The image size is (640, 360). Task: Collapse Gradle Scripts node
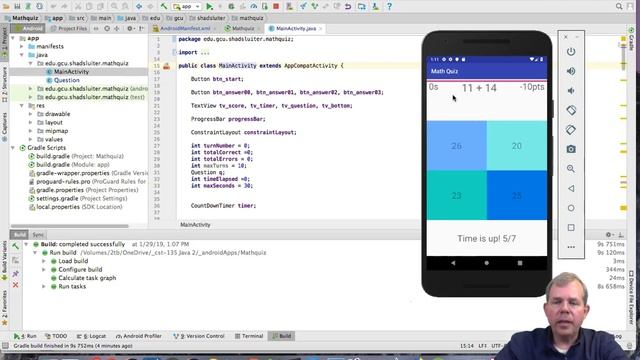[13, 148]
